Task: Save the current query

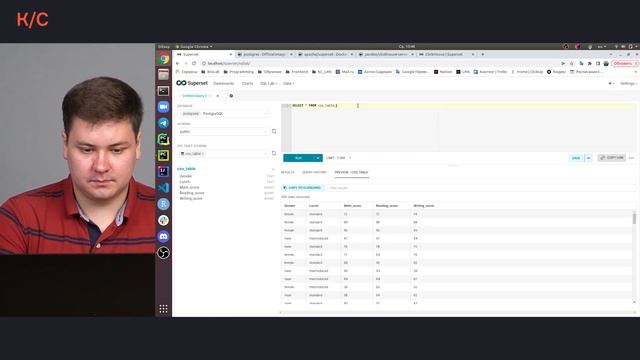Action: 576,158
